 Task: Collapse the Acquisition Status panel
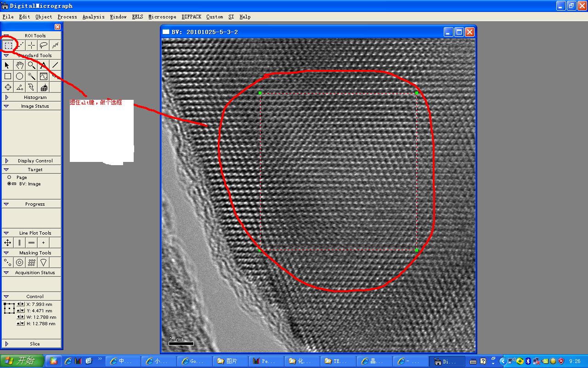coord(6,273)
